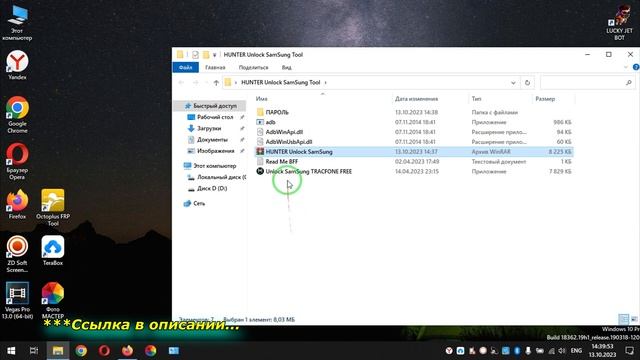Click the Windows Start button
This screenshot has width=640, height=360.
pos(11,351)
